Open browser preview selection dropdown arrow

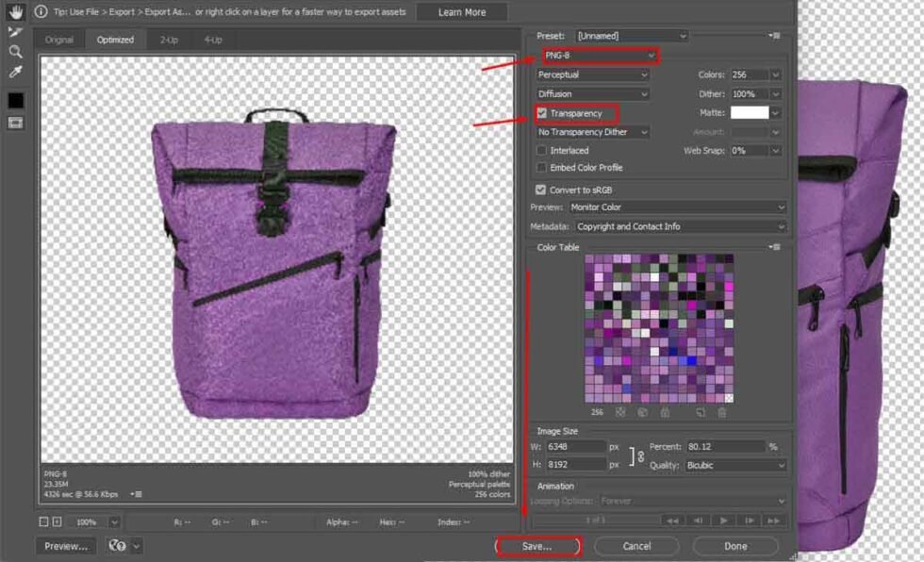(x=136, y=546)
